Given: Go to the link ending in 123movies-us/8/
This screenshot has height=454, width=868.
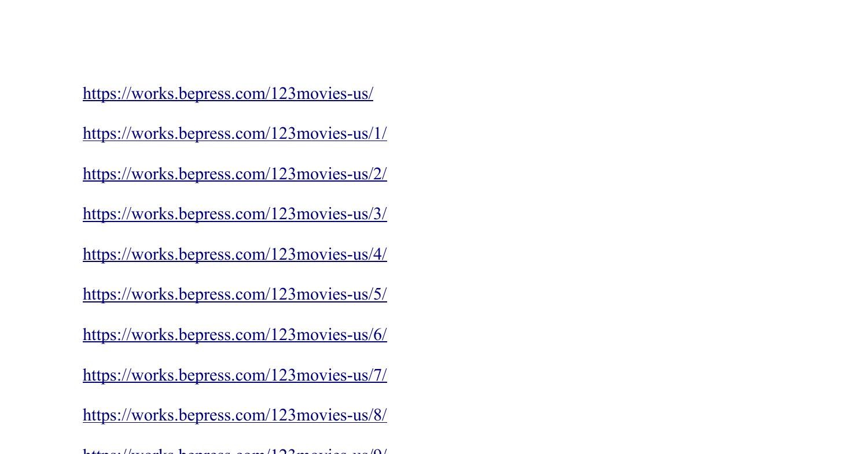Looking at the screenshot, I should (x=235, y=415).
